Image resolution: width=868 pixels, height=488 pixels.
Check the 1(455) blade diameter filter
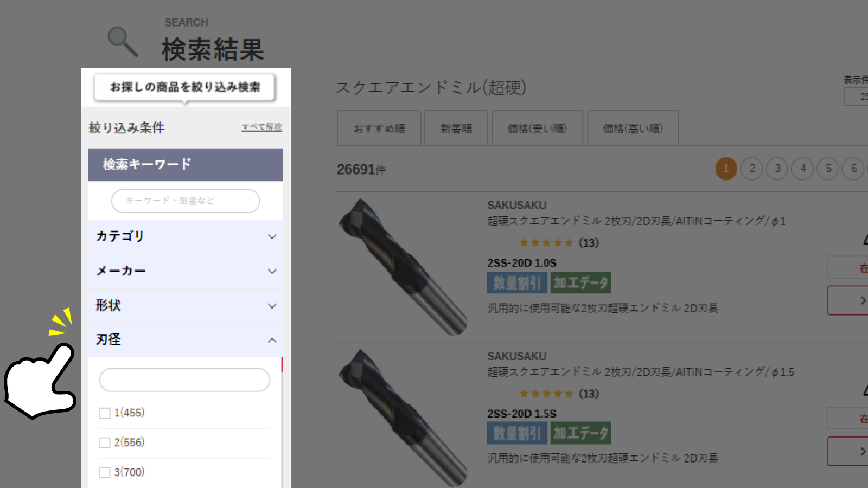(x=105, y=413)
